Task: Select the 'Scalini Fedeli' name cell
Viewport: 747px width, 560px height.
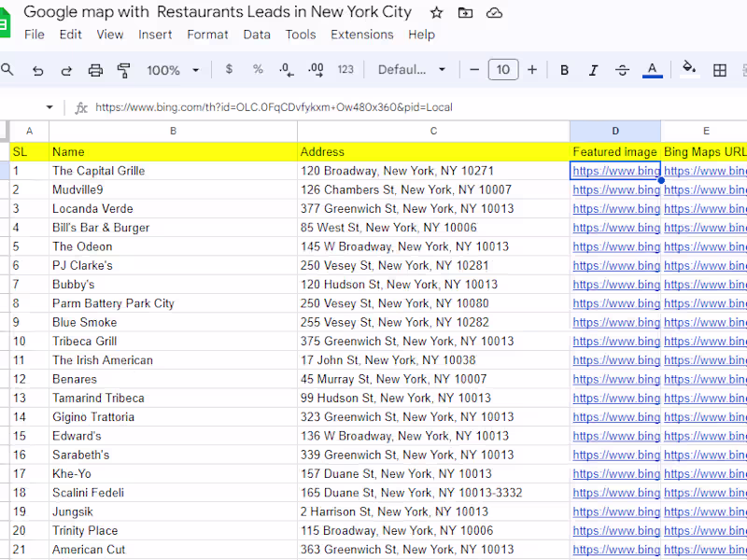Action: (173, 493)
